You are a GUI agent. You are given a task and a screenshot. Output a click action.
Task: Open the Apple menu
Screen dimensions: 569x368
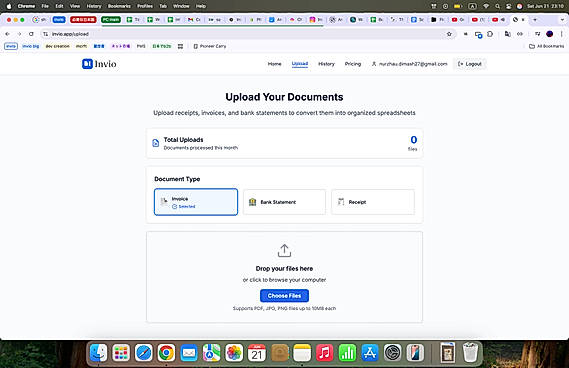(9, 6)
